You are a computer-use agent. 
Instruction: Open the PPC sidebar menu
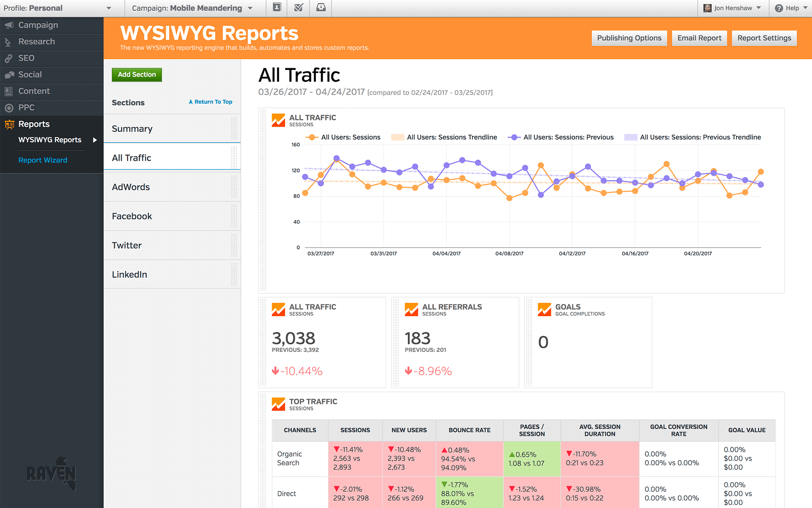pyautogui.click(x=52, y=108)
